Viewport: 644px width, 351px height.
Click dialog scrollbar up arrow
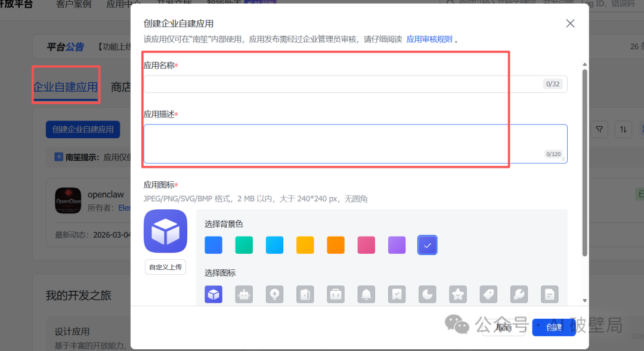click(584, 64)
